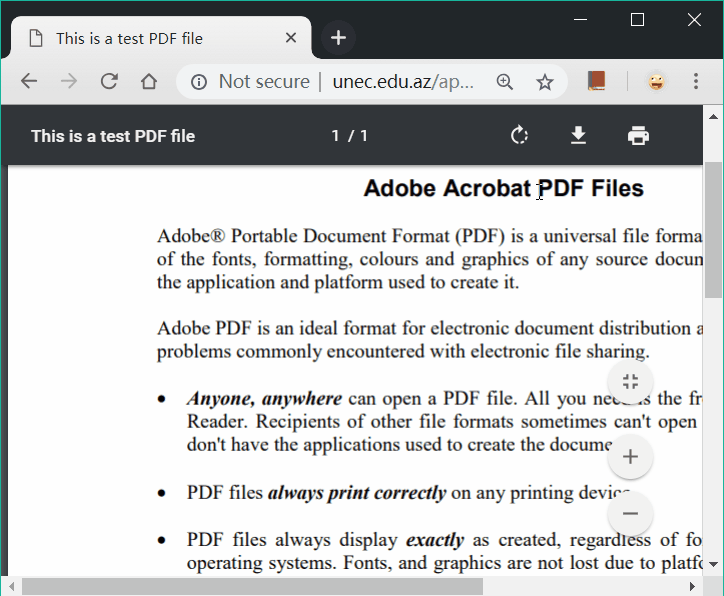
Task: Minimize the browser window
Action: (580, 19)
